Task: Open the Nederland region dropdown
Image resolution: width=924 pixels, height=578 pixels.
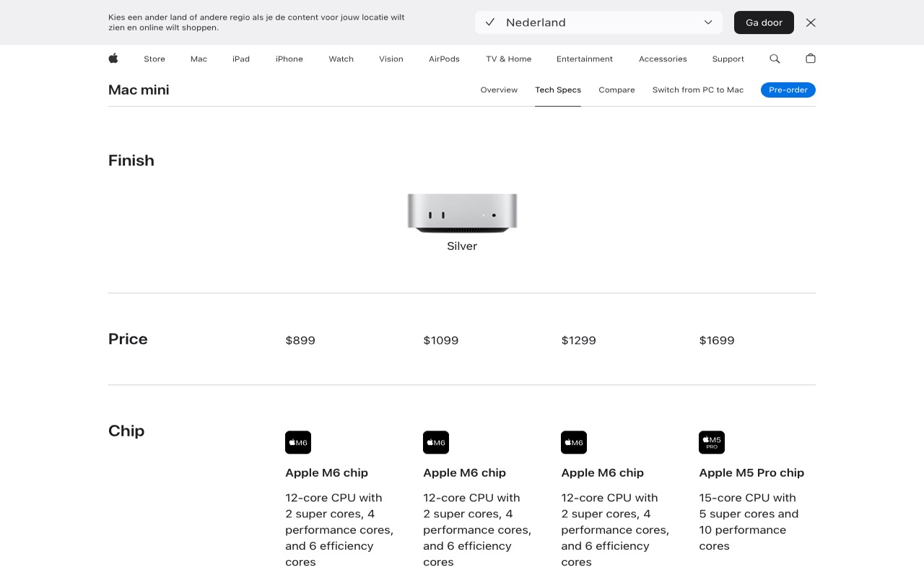Action: tap(598, 22)
